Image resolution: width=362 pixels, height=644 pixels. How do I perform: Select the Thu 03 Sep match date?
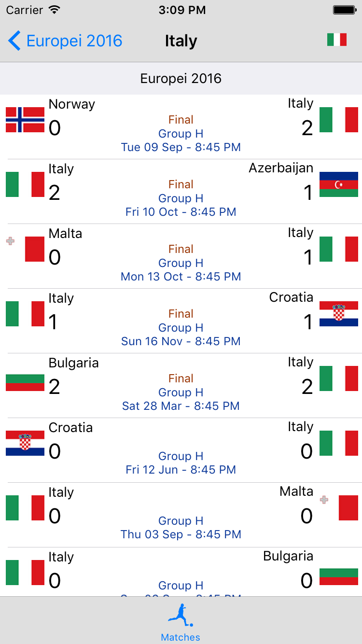[x=181, y=534]
